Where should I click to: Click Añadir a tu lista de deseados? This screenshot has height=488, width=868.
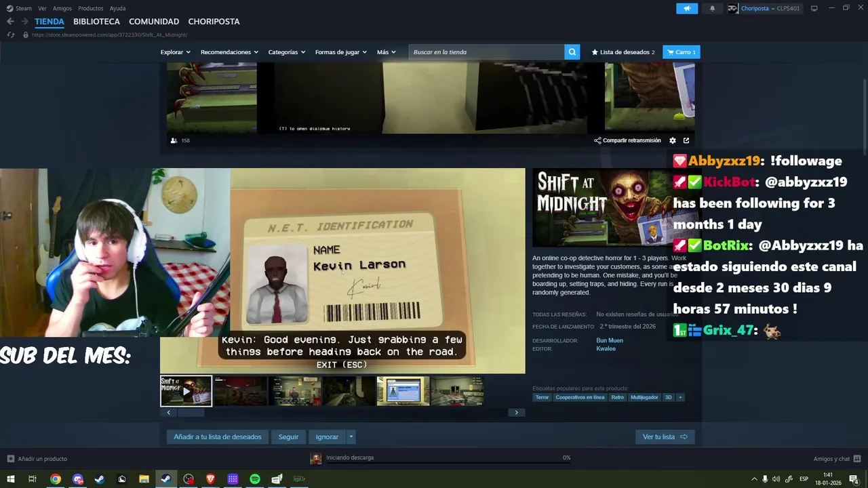(x=217, y=437)
